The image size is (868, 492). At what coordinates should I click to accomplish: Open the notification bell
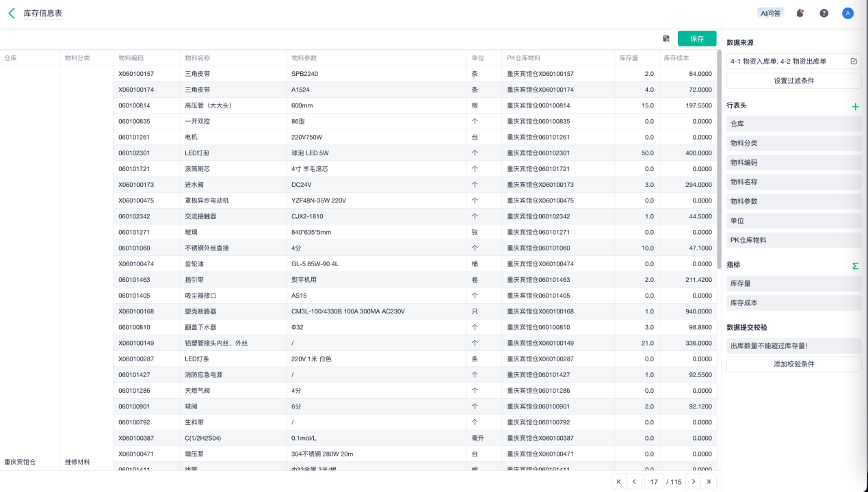point(800,13)
